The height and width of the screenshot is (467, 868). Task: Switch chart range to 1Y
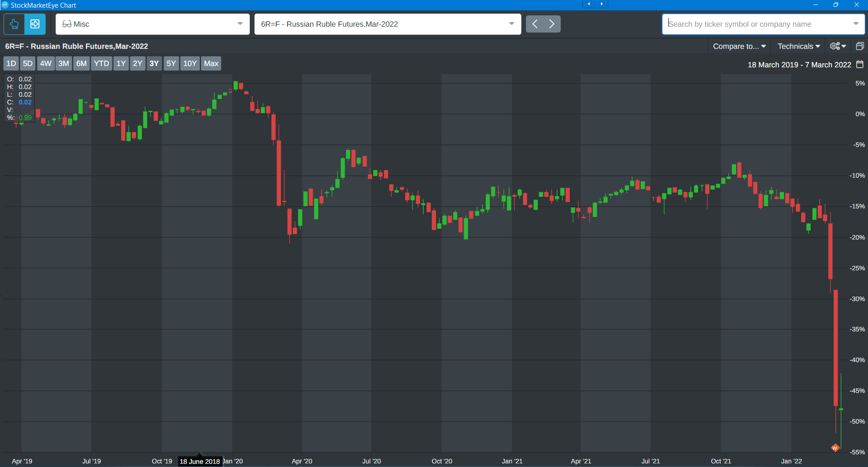click(x=121, y=63)
